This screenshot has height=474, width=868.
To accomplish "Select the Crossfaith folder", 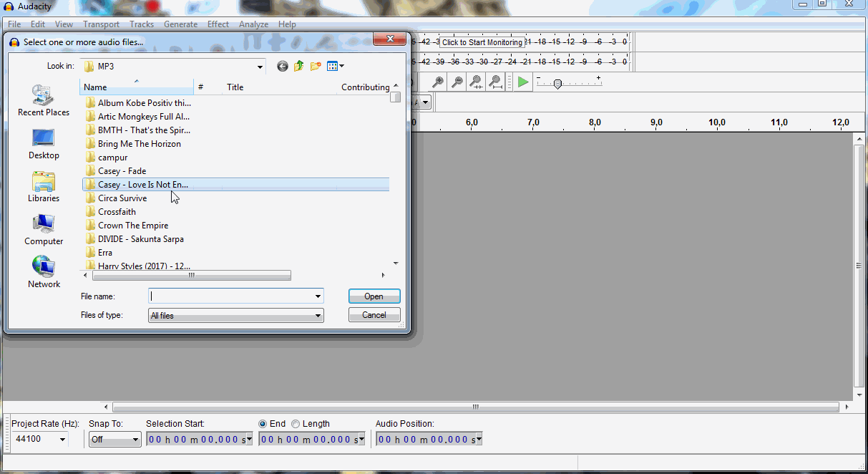I will pyautogui.click(x=110, y=212).
